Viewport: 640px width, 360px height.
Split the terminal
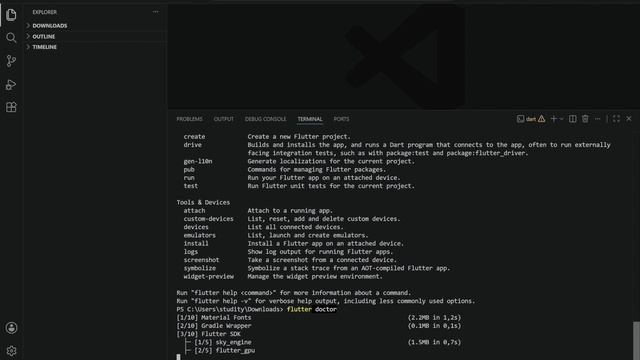[x=573, y=119]
